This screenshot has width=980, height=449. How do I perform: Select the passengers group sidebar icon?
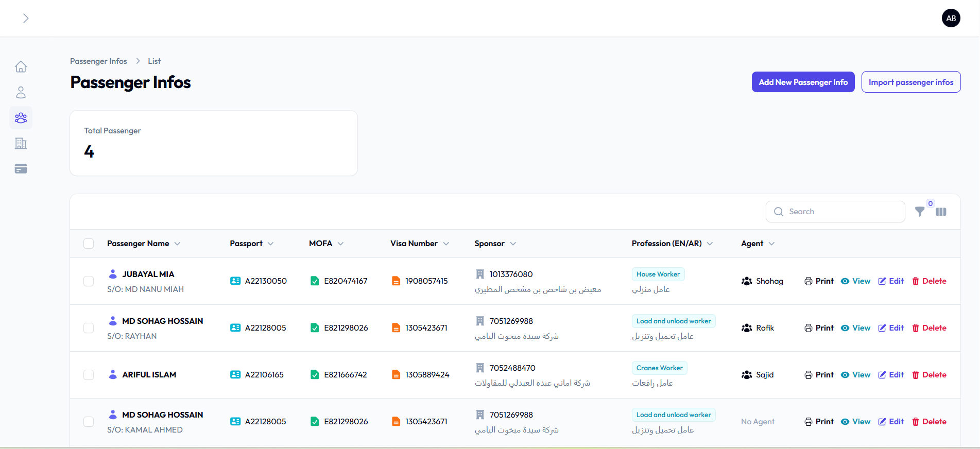(21, 118)
